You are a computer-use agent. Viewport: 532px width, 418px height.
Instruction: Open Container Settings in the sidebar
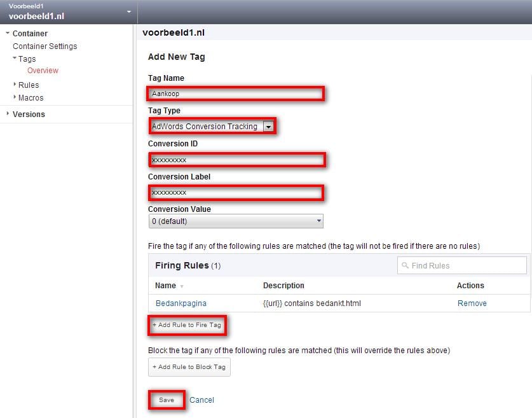[x=44, y=46]
